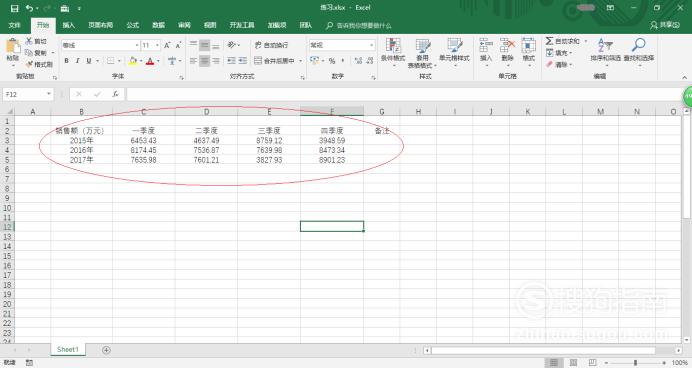This screenshot has height=368, width=692.
Task: Apply percent style format
Action: (332, 61)
